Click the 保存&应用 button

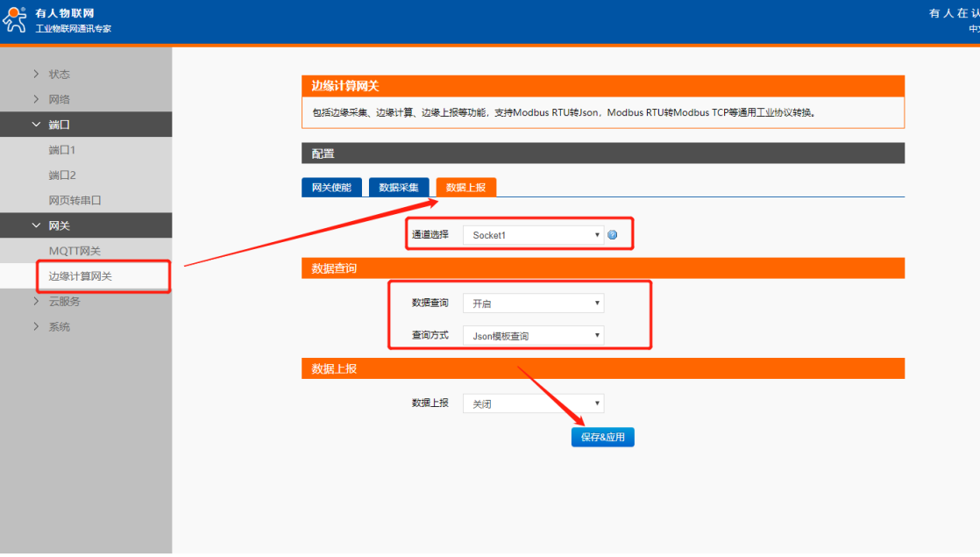[602, 437]
